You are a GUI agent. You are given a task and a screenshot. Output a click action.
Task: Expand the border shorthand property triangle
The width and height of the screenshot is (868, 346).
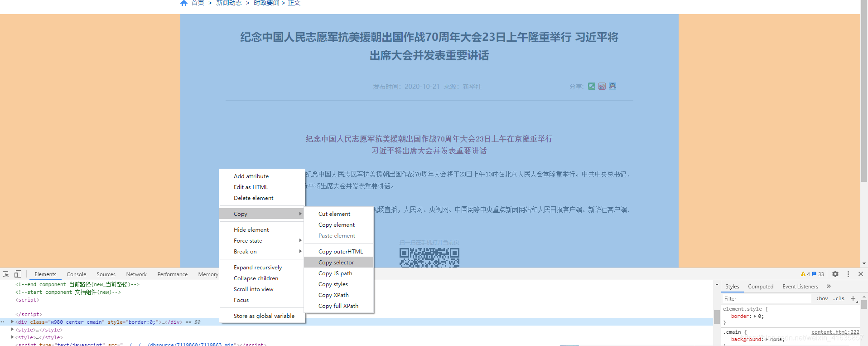(x=755, y=317)
